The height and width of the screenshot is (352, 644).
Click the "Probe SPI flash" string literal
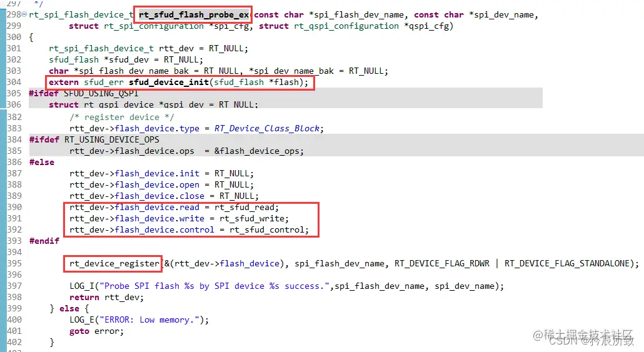pos(214,286)
